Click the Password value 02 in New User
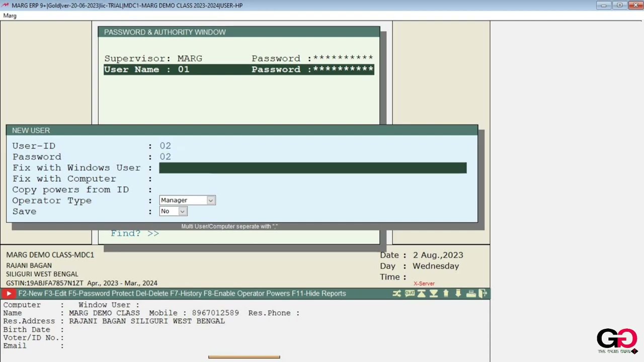 [166, 157]
